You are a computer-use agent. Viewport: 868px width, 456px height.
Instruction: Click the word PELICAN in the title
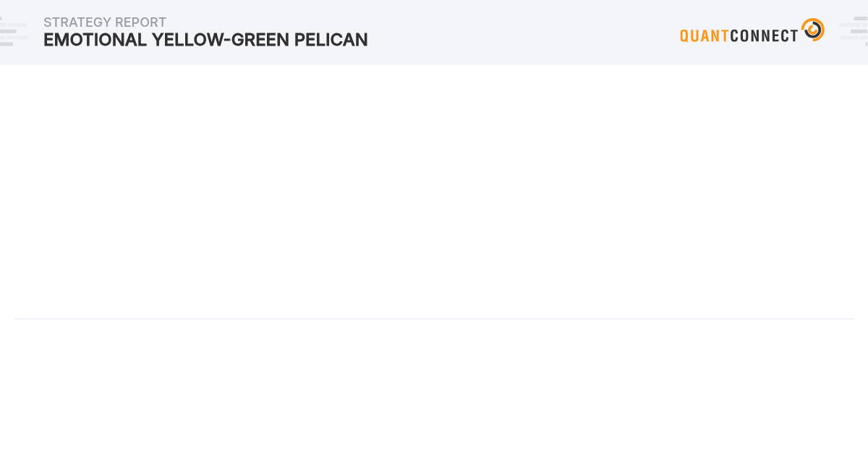click(331, 40)
